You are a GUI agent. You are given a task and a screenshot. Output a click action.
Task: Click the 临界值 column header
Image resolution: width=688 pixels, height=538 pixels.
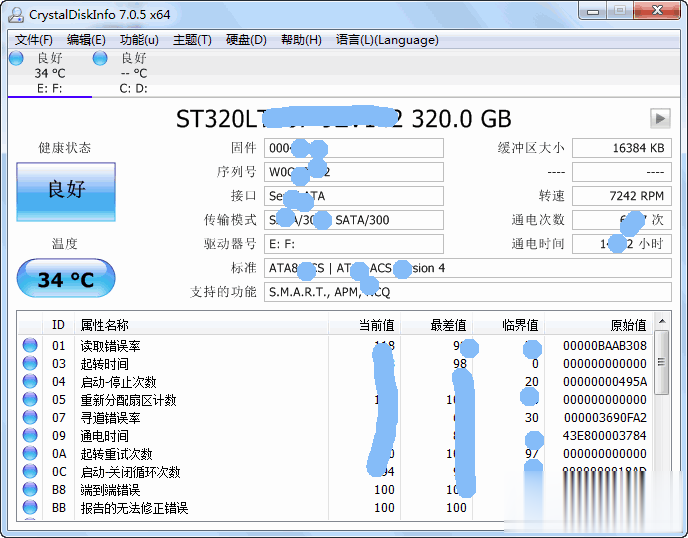click(509, 325)
